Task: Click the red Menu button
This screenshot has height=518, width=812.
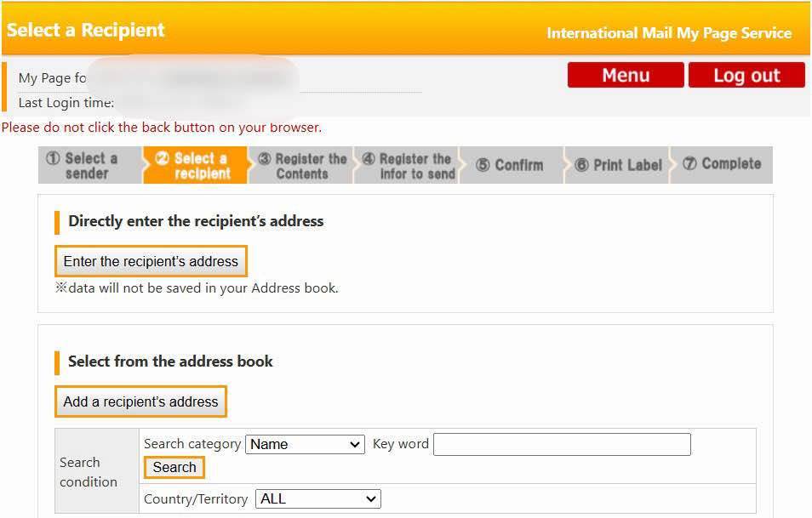Action: 626,75
